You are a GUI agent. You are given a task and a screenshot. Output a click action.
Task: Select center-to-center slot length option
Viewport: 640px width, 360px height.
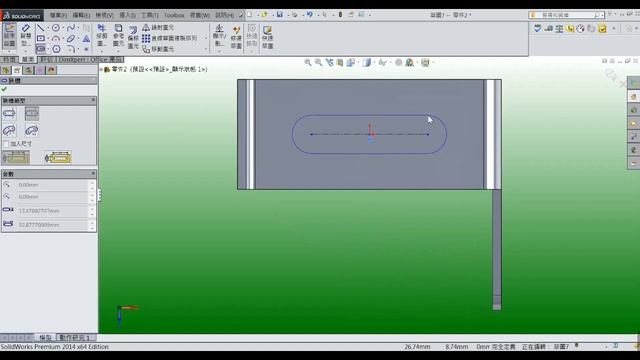click(x=16, y=157)
